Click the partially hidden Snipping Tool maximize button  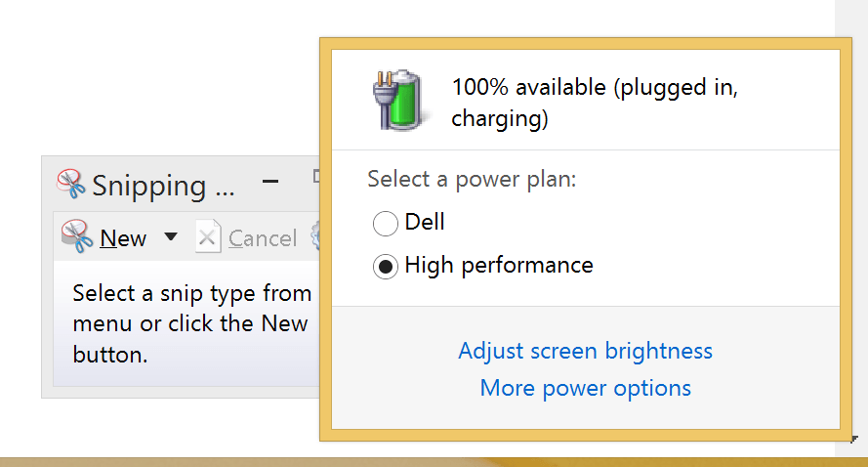(315, 177)
